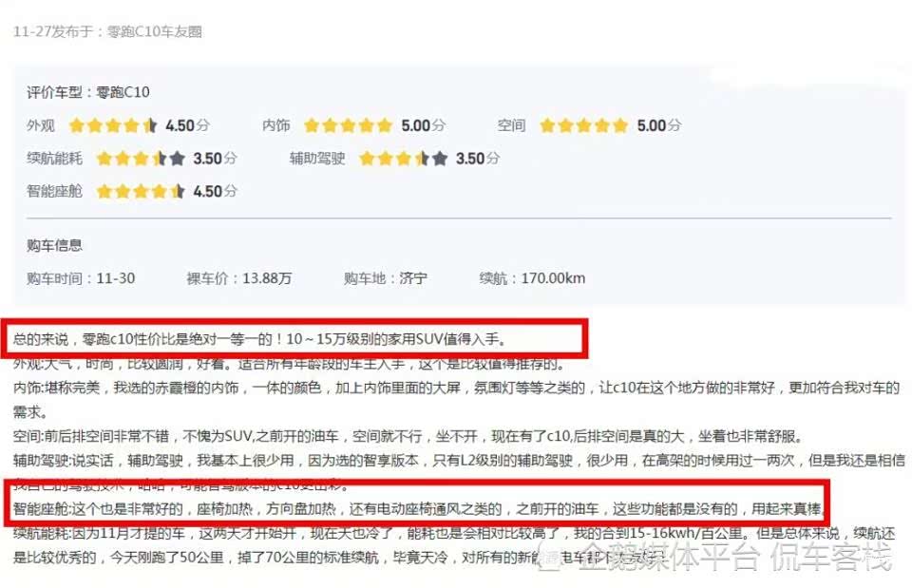912x588 pixels.
Task: Click the 智能座舱 star rating
Action: click(141, 191)
